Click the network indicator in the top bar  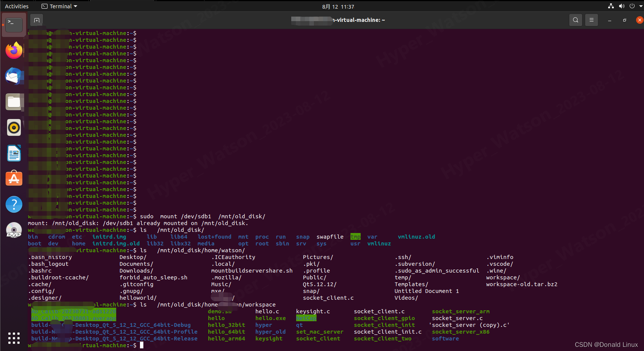coord(610,6)
